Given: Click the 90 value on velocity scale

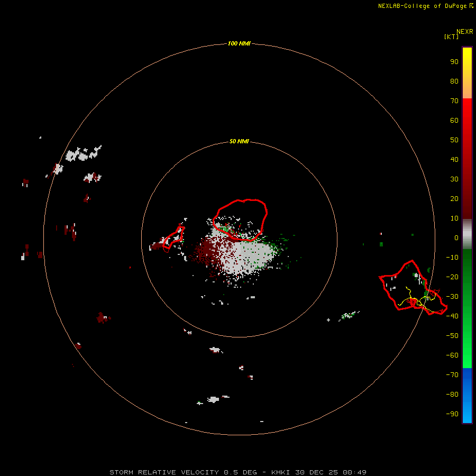Looking at the screenshot, I should click(454, 62).
